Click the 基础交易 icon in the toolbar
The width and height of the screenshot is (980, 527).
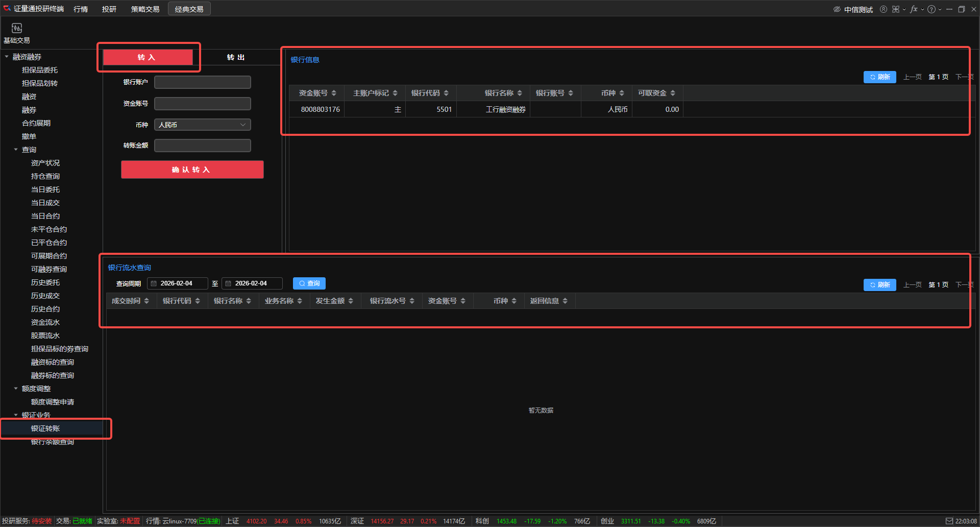17,29
